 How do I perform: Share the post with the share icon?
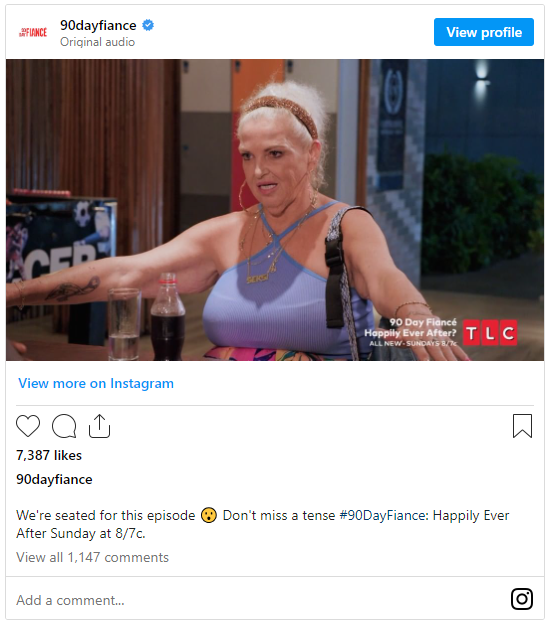(99, 426)
